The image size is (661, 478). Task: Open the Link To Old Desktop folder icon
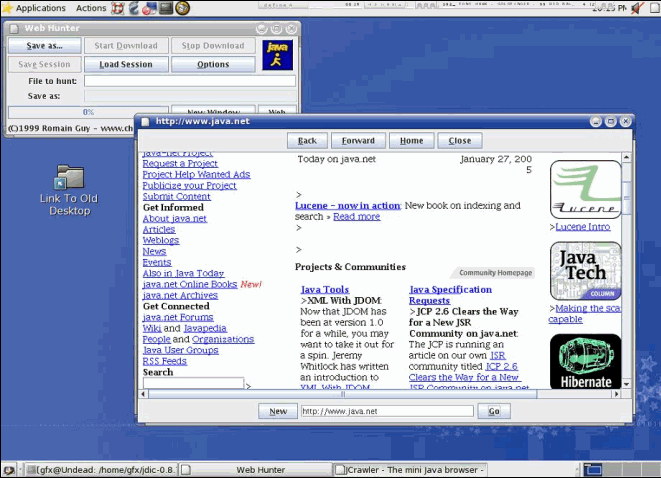click(x=69, y=177)
